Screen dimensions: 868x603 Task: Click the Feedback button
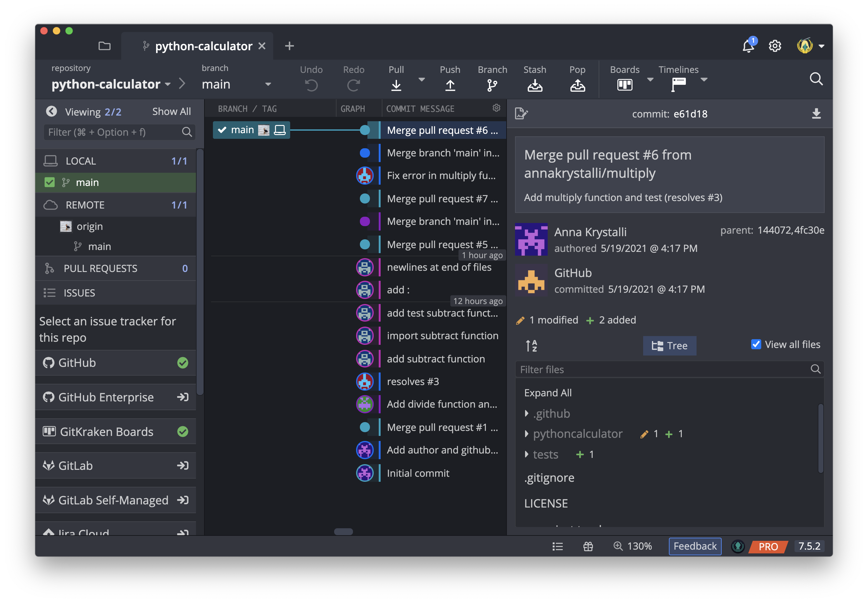coord(695,546)
